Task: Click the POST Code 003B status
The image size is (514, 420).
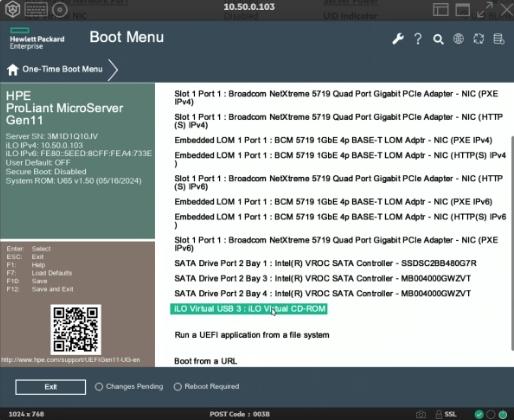Action: tap(240, 414)
